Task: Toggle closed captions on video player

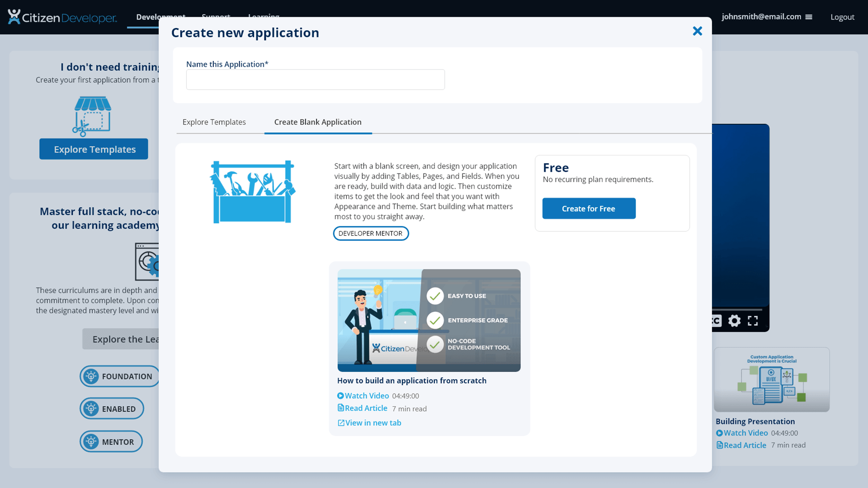Action: tap(717, 321)
